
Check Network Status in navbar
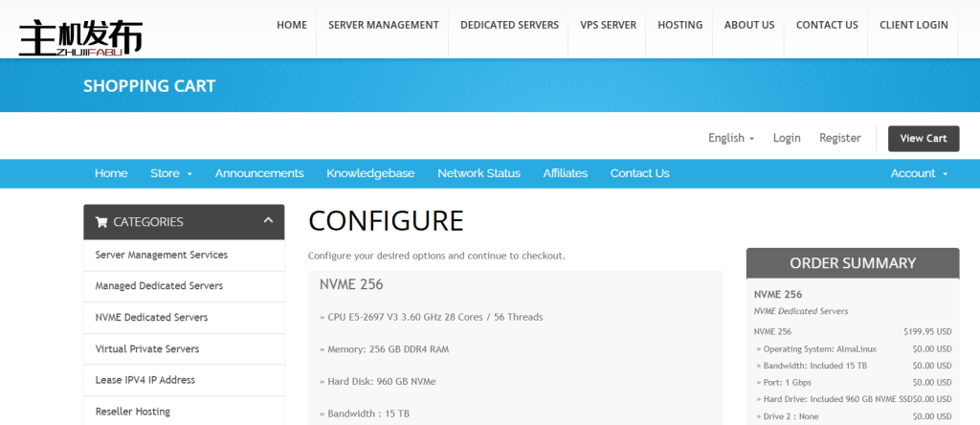[x=479, y=173]
